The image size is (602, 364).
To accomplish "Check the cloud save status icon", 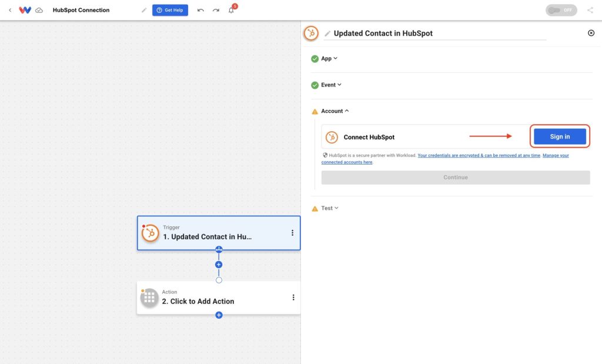I will [x=39, y=11].
